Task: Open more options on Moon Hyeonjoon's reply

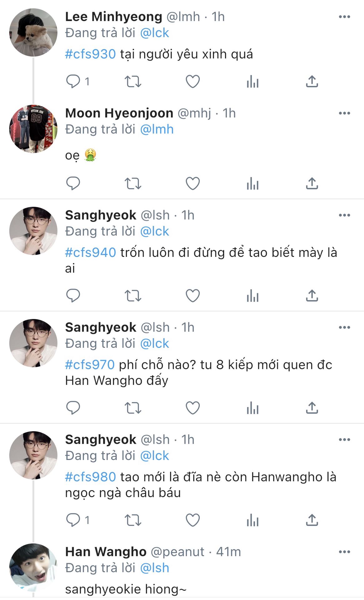Action: 344,113
